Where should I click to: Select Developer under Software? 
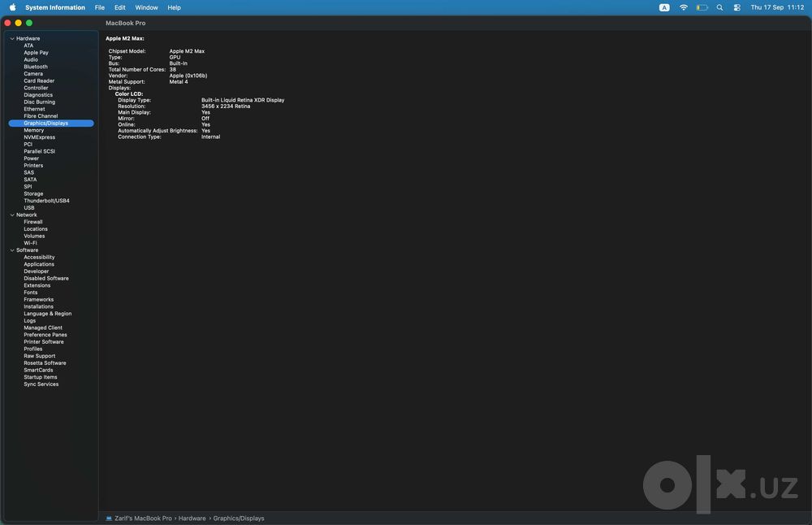(x=37, y=271)
